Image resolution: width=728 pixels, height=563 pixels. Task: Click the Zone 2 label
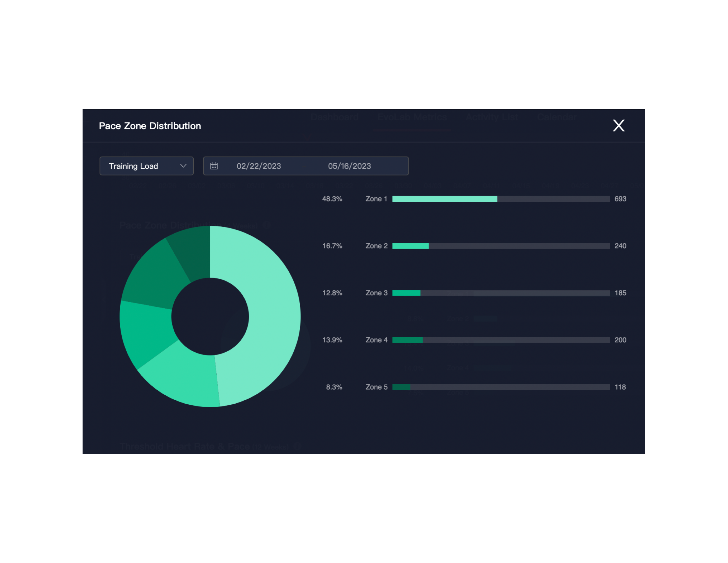tap(376, 246)
